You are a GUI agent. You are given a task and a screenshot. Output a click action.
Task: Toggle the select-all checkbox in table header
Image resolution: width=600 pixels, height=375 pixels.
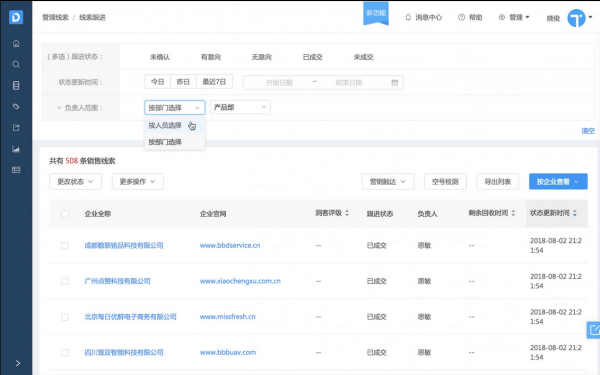tap(65, 214)
